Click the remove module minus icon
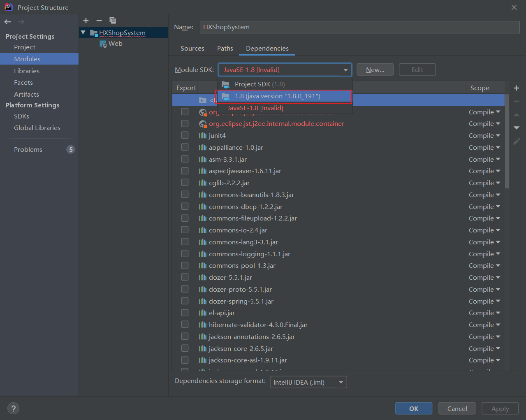This screenshot has height=420, width=526. coord(99,21)
